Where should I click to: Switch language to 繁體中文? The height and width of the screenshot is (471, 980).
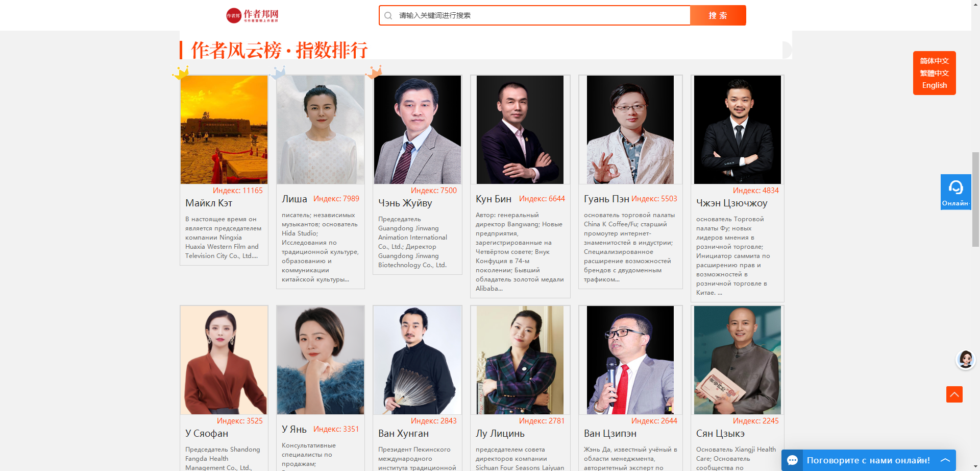[x=934, y=73]
